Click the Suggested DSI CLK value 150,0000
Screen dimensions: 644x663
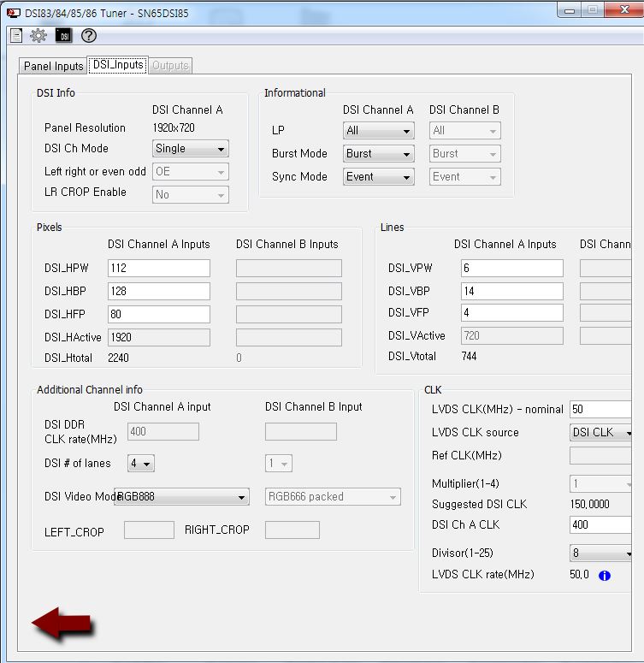click(x=590, y=504)
